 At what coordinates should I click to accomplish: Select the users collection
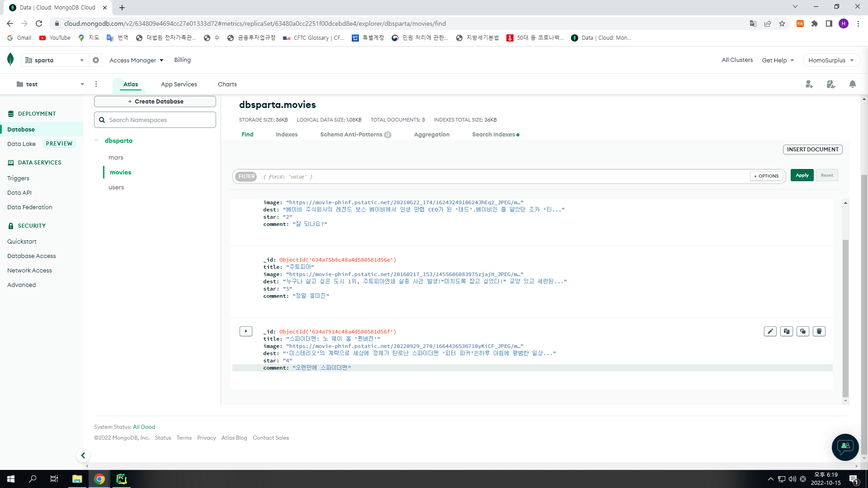(x=116, y=187)
